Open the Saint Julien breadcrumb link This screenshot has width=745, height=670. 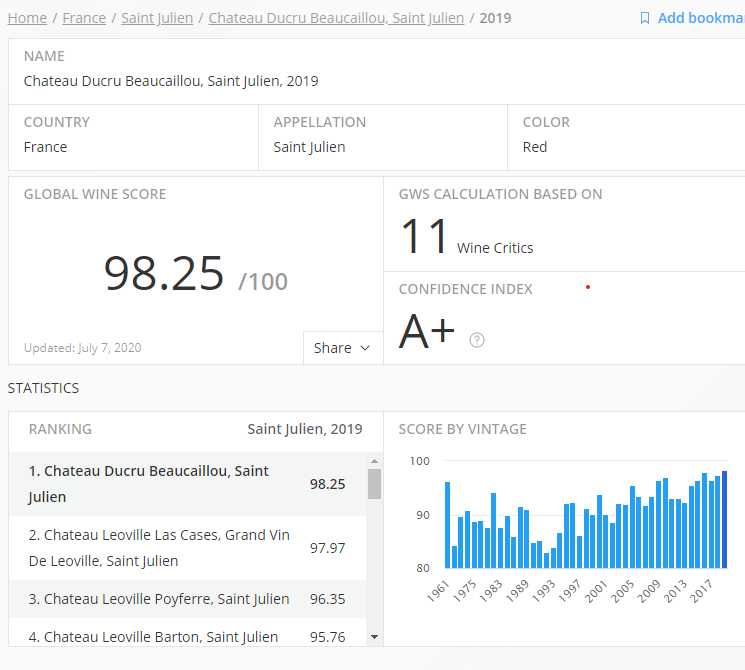[157, 18]
